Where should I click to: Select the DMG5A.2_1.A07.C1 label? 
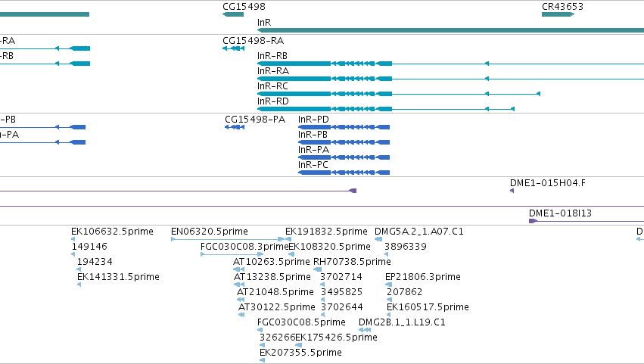pos(419,232)
